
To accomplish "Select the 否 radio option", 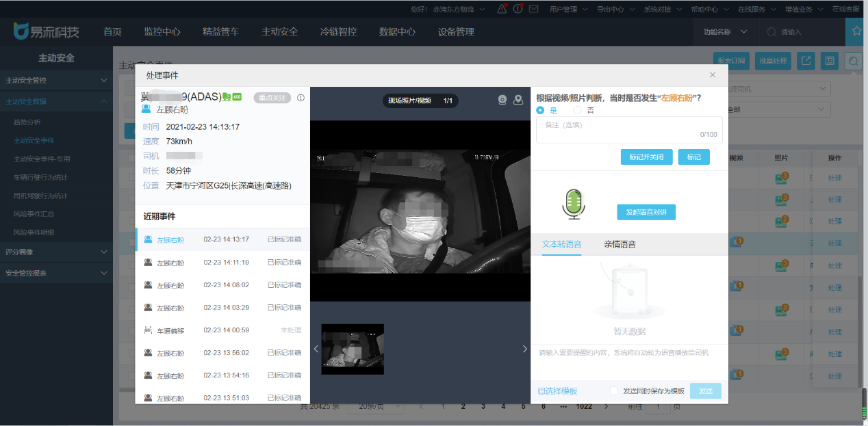I will tap(578, 110).
